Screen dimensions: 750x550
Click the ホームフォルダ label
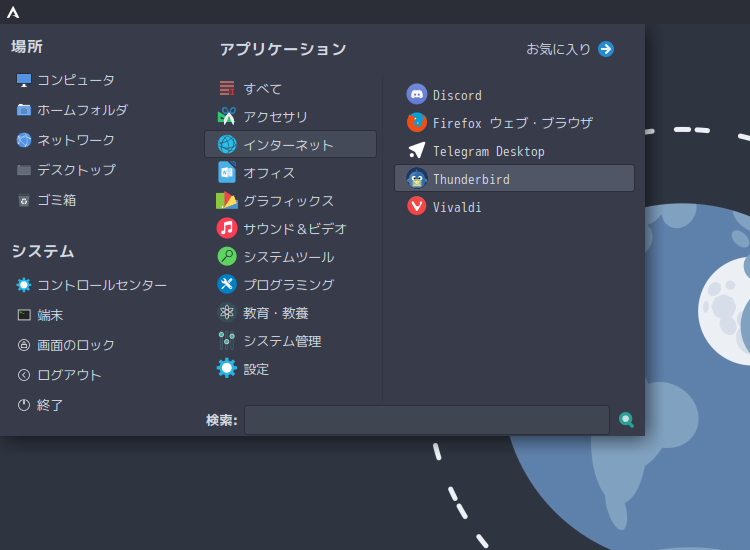(83, 110)
